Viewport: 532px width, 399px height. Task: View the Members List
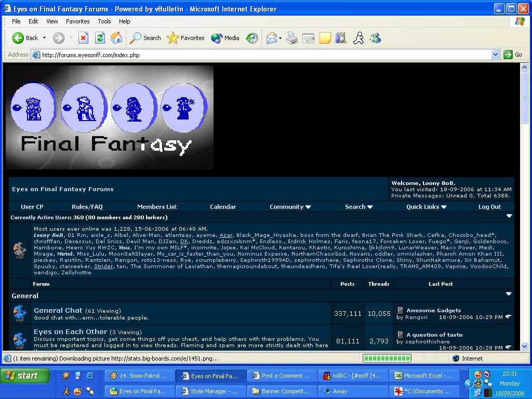point(157,207)
